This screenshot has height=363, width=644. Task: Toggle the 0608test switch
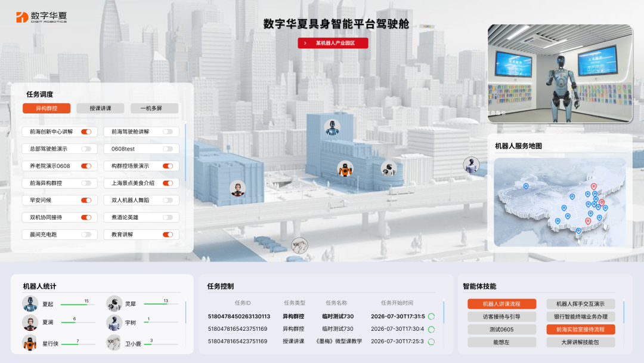coord(168,149)
